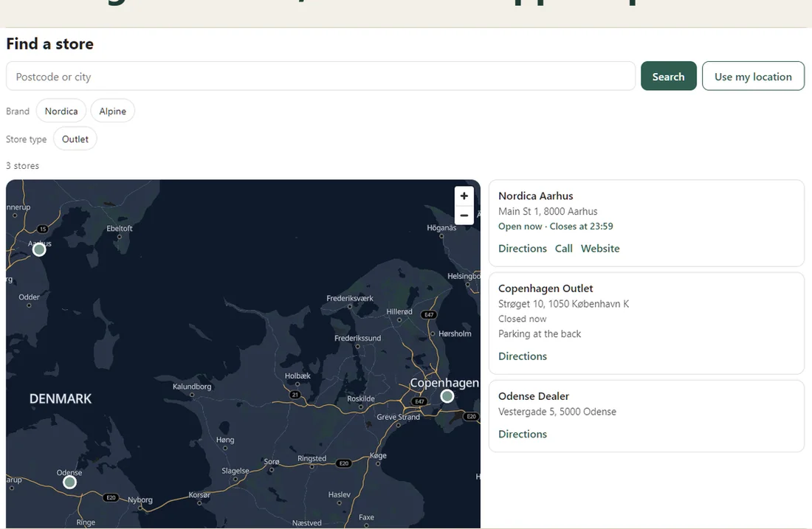This screenshot has height=529, width=812.
Task: Click the Ebeltoft label on the map
Action: click(119, 228)
